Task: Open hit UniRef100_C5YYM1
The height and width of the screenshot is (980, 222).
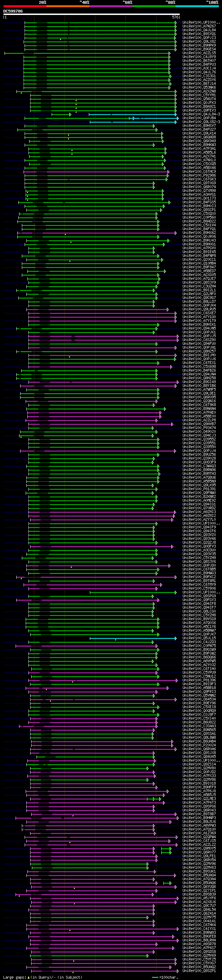Action: (199, 95)
